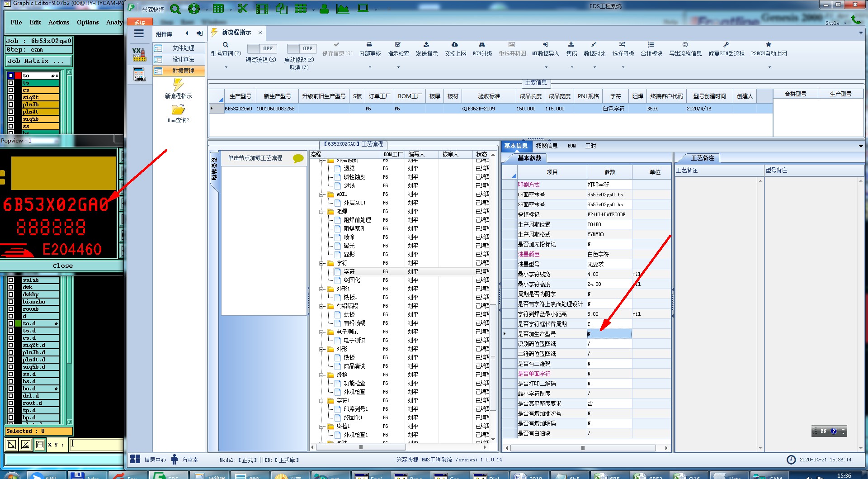Image resolution: width=868 pixels, height=479 pixels.
Task: Run 指示检查 instruction check
Action: click(398, 49)
